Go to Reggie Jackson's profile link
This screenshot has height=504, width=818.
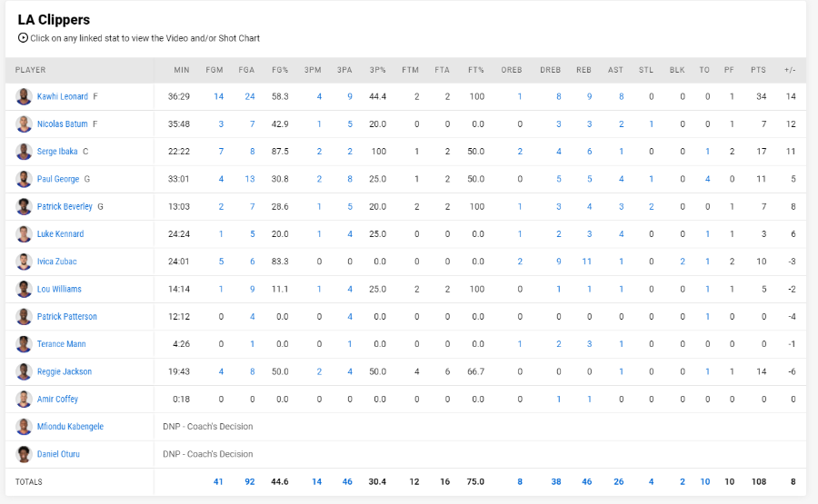click(x=65, y=371)
